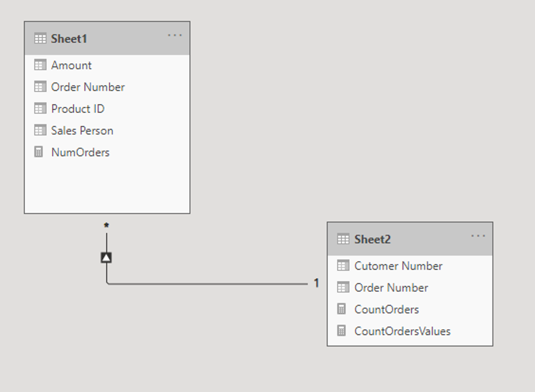This screenshot has height=392, width=535.
Task: Select the Order Number field in Sheet1
Action: click(x=107, y=87)
